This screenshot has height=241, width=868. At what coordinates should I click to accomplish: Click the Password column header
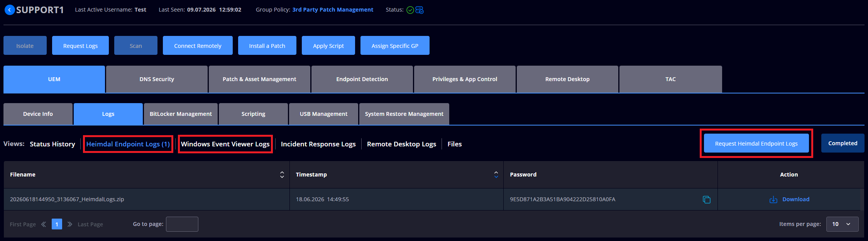(523, 175)
